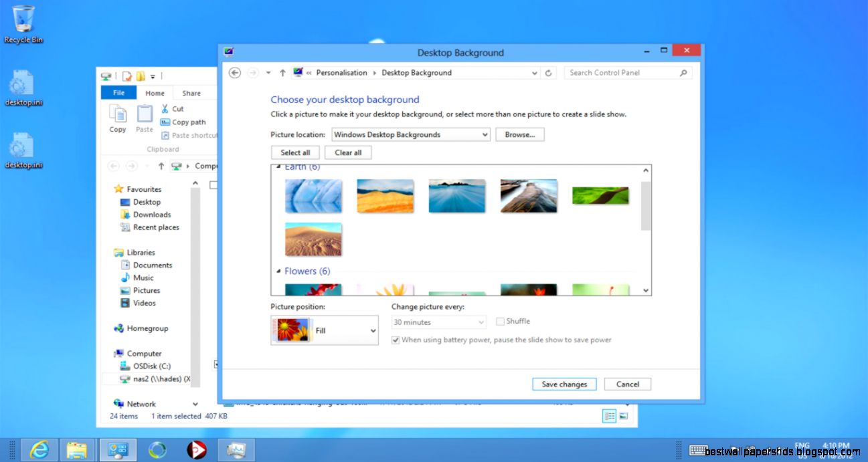Screen dimensions: 868x462
Task: Click Save changes button
Action: (564, 384)
